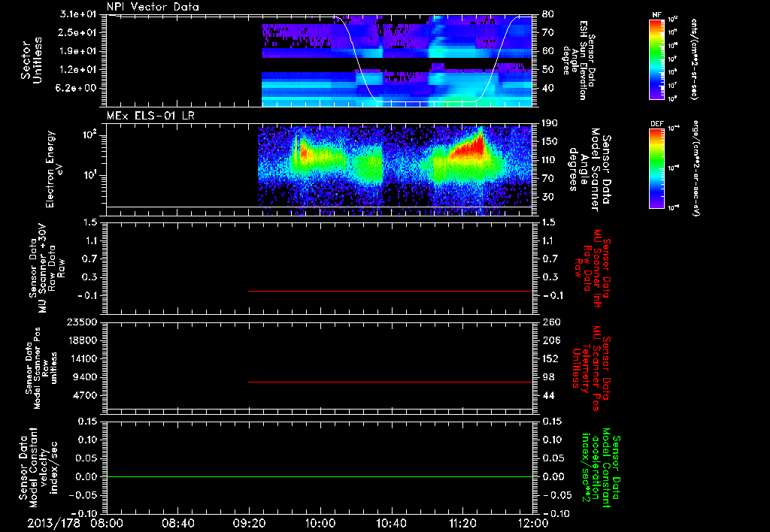Click the 2.5e+01 sector tick value
The image size is (770, 532).
[x=78, y=32]
